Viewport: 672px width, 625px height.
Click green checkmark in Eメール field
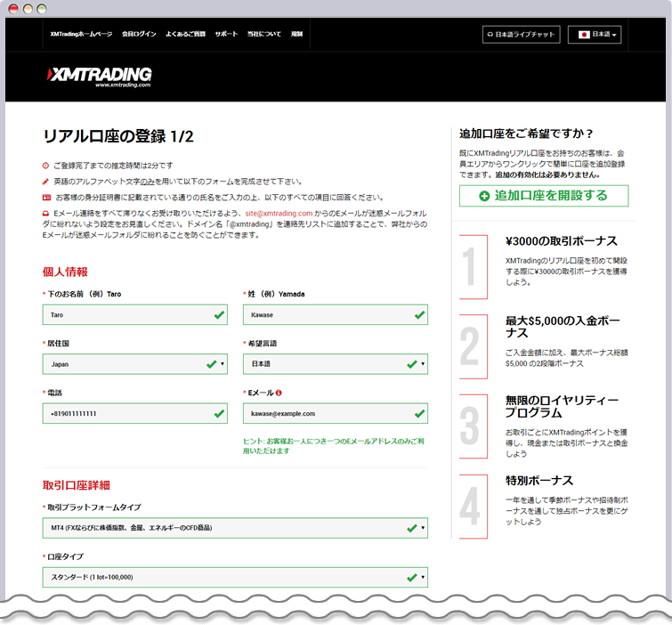click(419, 414)
